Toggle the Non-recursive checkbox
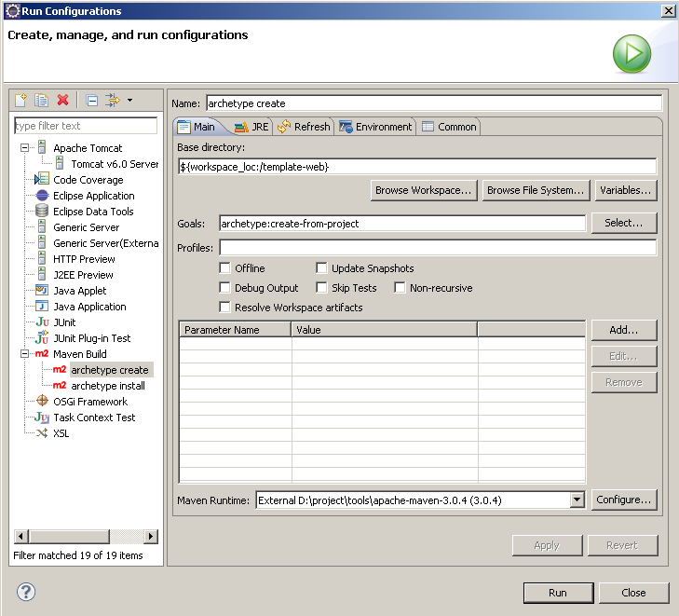 [400, 287]
